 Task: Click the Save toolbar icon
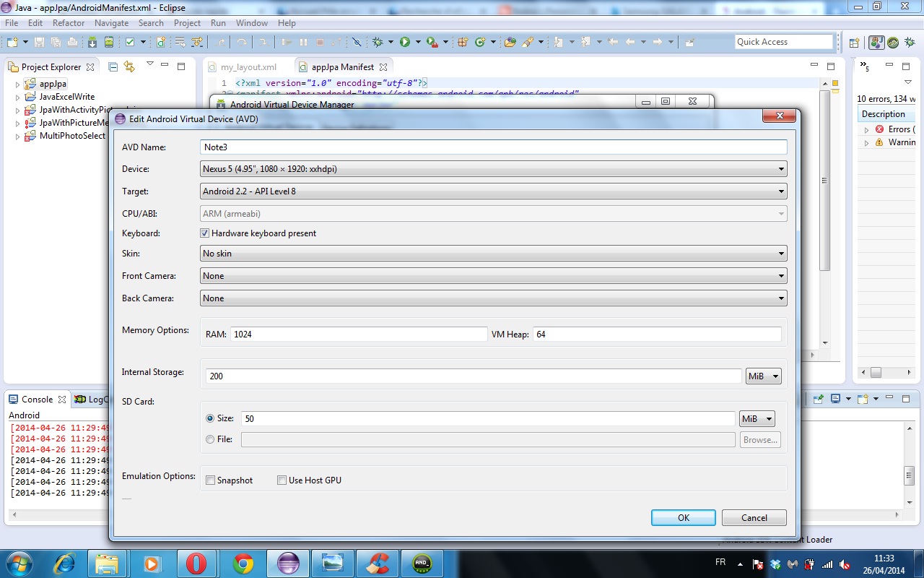39,43
